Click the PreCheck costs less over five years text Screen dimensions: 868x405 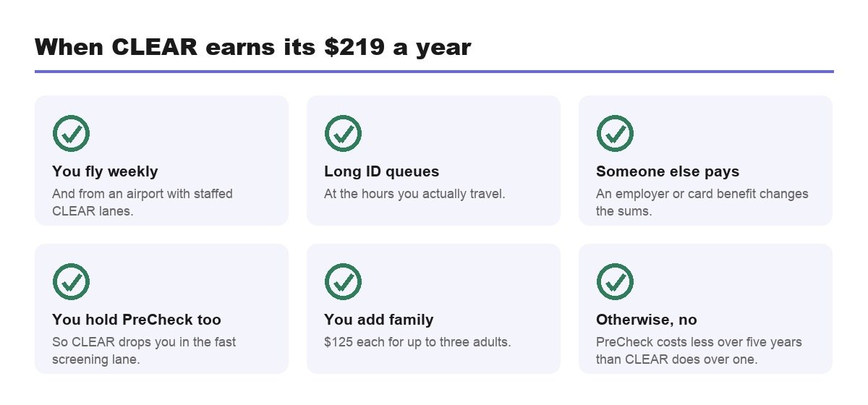pyautogui.click(x=699, y=351)
